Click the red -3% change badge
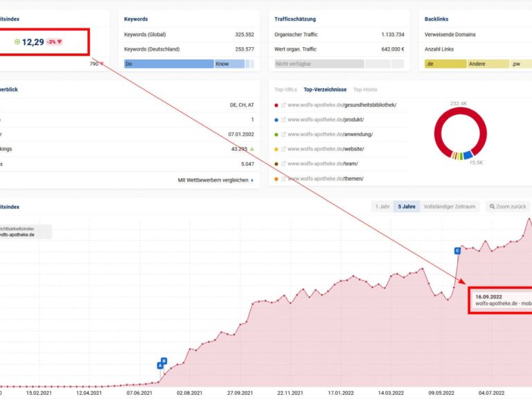 pyautogui.click(x=55, y=42)
